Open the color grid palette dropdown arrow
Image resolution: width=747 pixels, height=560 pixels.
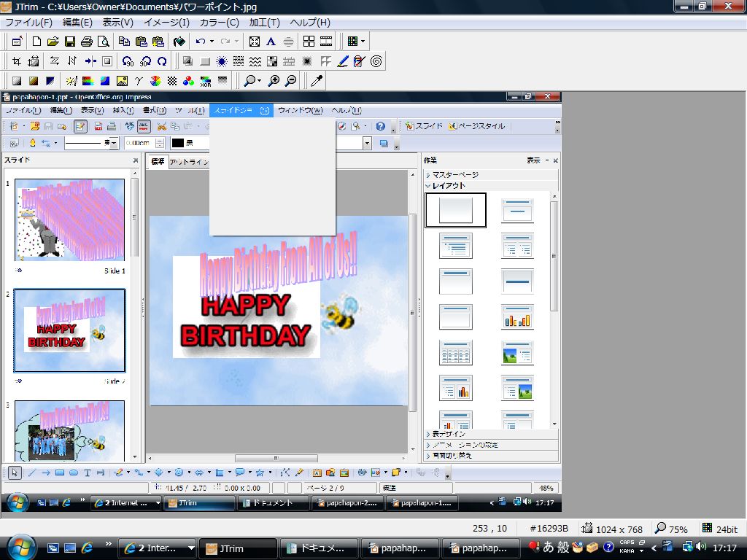coord(363,42)
